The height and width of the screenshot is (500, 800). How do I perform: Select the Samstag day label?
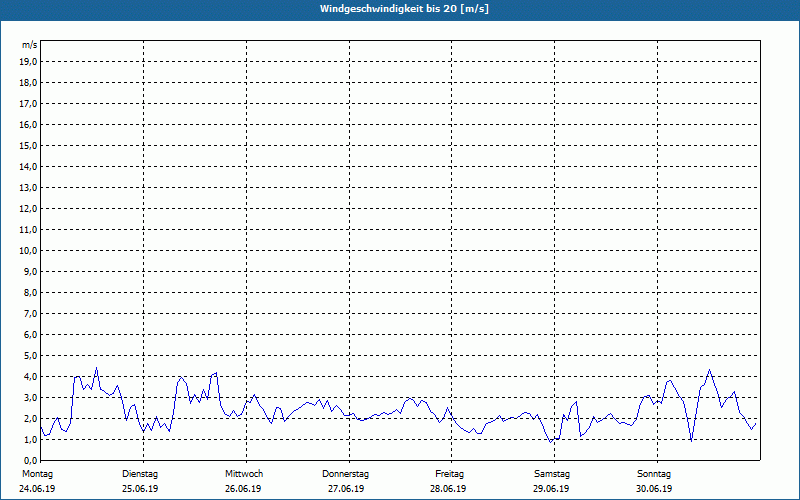coord(552,474)
